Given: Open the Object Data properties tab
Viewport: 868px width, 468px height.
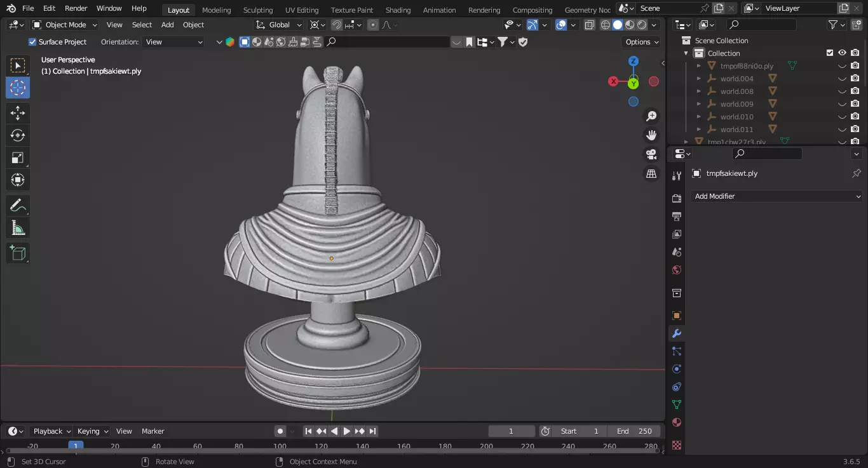Looking at the screenshot, I should (x=677, y=404).
